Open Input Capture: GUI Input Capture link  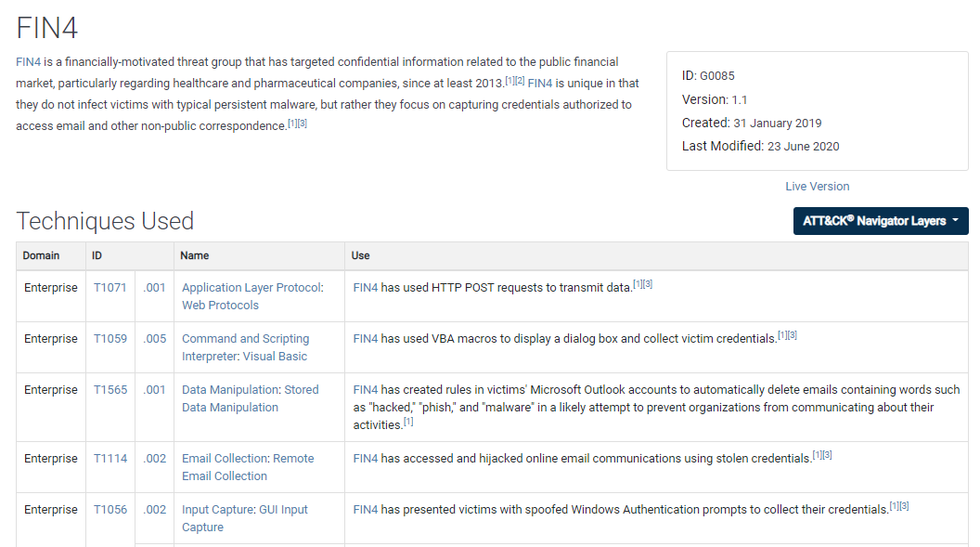(x=245, y=519)
